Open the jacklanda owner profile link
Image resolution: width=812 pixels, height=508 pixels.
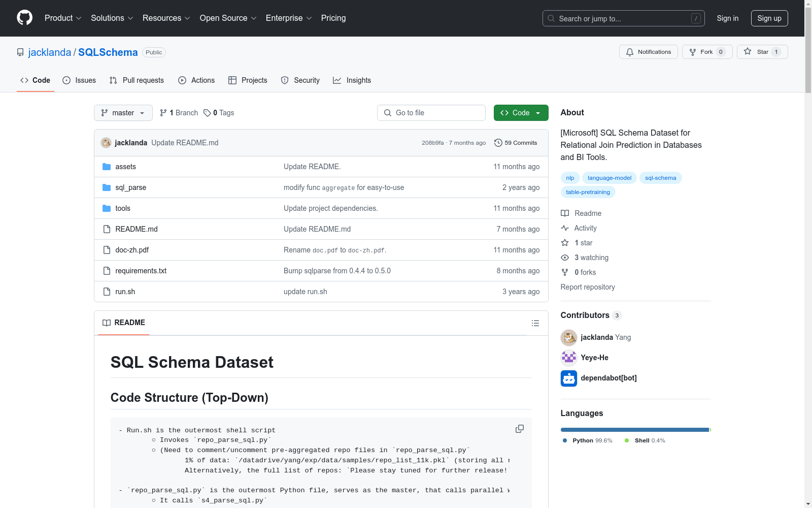50,52
